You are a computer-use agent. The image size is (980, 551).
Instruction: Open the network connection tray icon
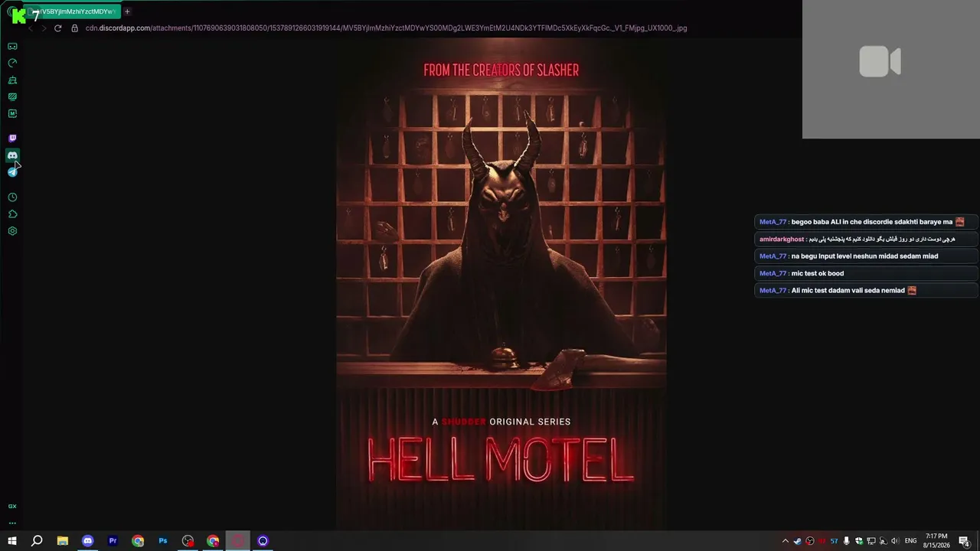coord(871,541)
